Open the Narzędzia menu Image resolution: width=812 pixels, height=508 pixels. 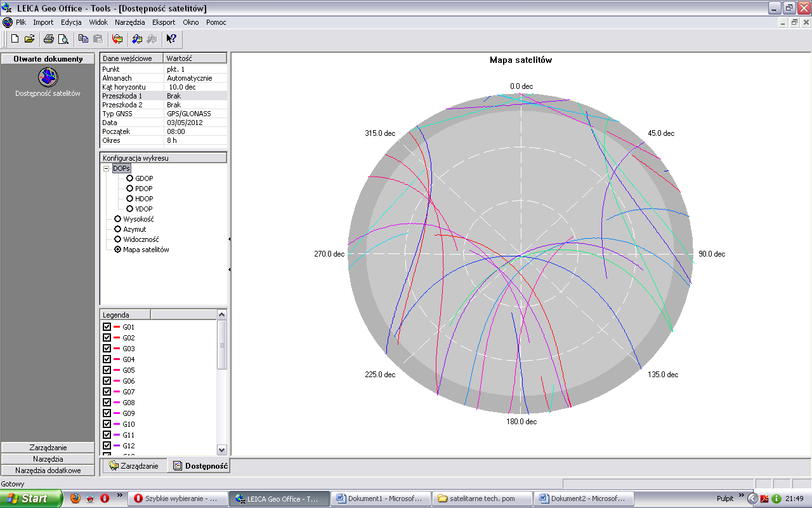point(130,22)
